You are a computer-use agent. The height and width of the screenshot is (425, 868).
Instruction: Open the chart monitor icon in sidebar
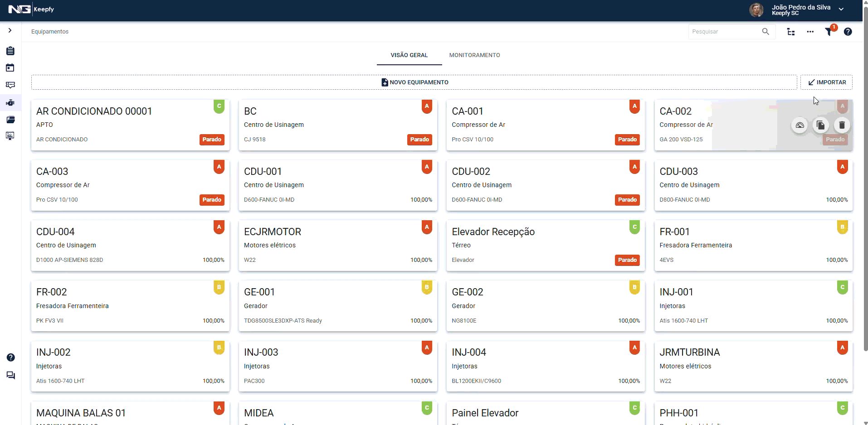click(x=10, y=136)
